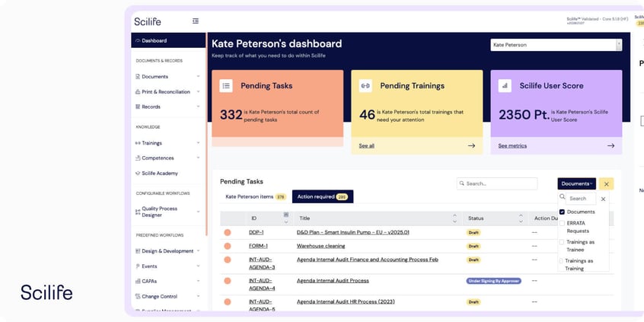Open the FORM-1 document ID link
The height and width of the screenshot is (322, 644).
coord(258,246)
